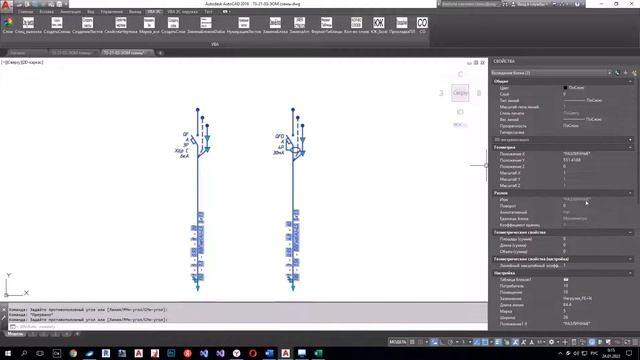Screen dimensions: 640x360
Task: Run the Спец_выноска ribbon command
Action: click(x=28, y=24)
